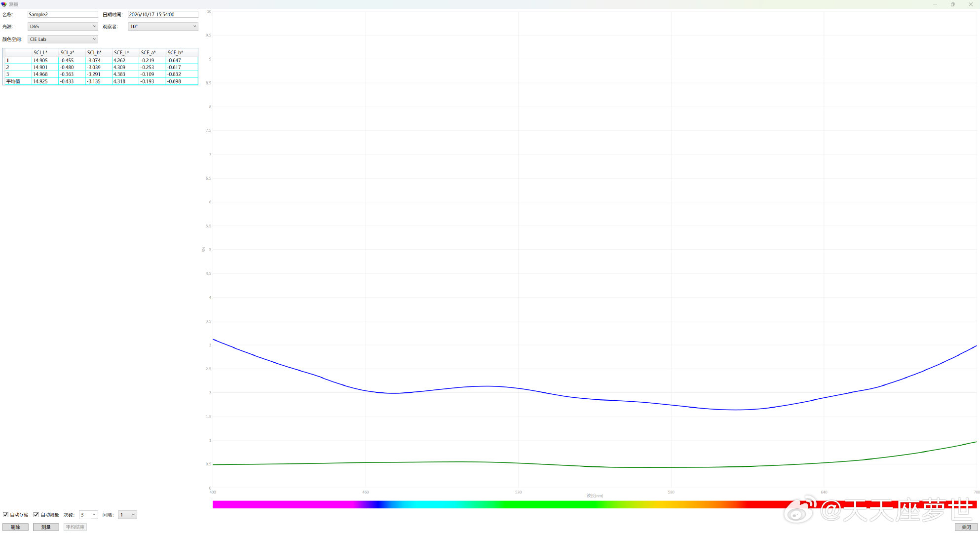Click the green SCE reflectance curve
The width and height of the screenshot is (980, 533).
[595, 466]
